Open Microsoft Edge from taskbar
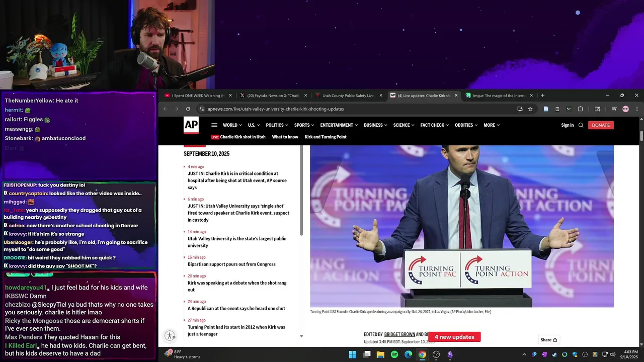The height and width of the screenshot is (362, 644). [409, 354]
